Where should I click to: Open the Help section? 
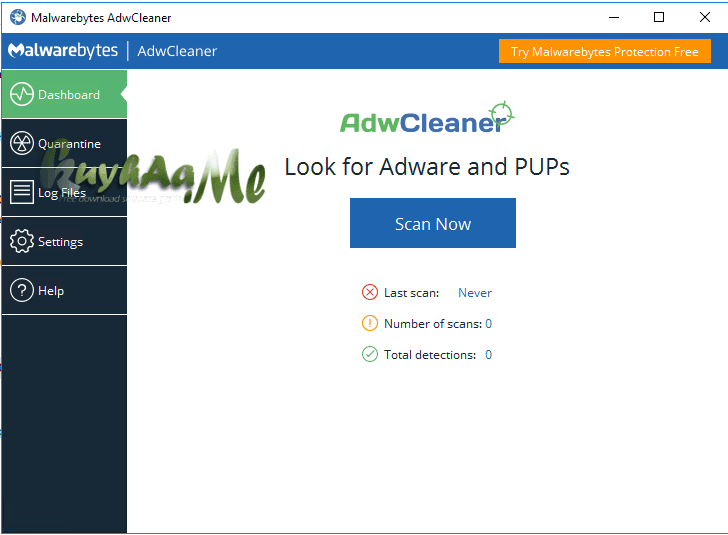65,290
